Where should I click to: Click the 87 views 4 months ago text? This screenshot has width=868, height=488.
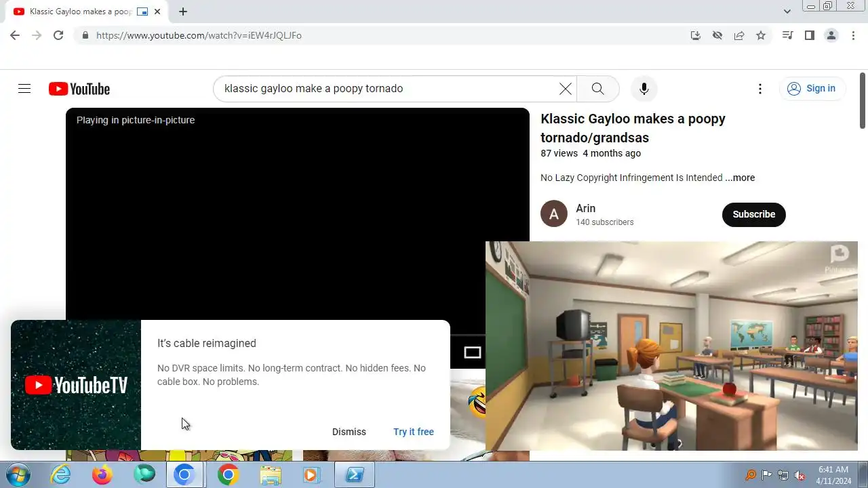(x=591, y=153)
